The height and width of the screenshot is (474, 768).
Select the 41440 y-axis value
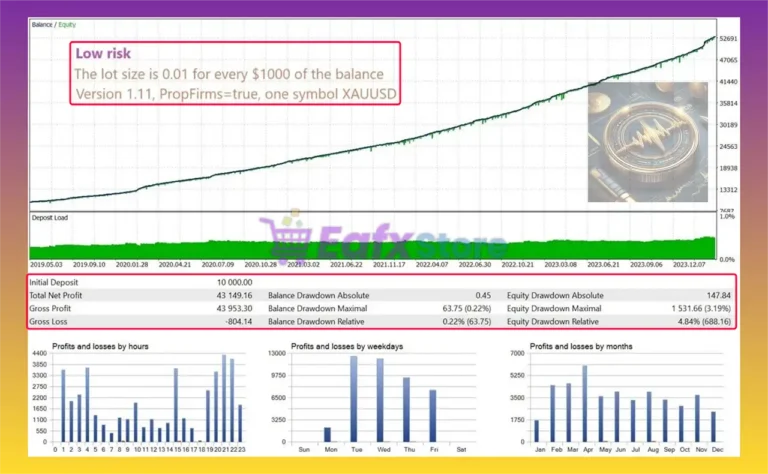pyautogui.click(x=728, y=81)
